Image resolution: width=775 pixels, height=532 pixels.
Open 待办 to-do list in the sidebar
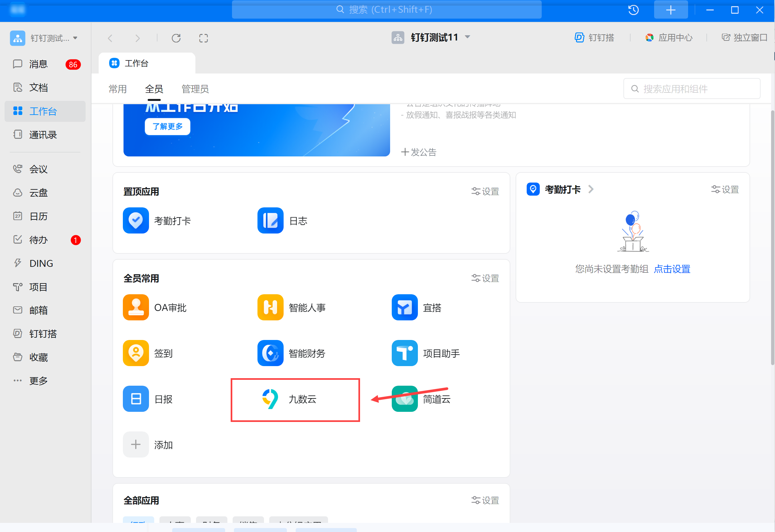pos(45,240)
